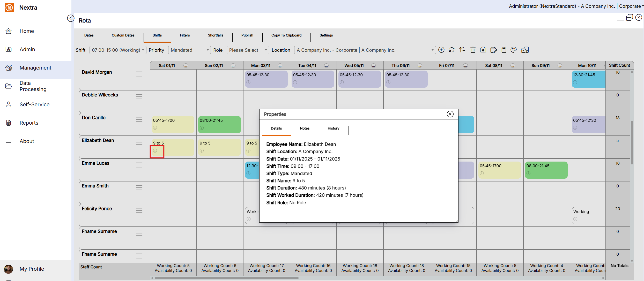
Task: Click the add shift plus icon
Action: click(441, 50)
